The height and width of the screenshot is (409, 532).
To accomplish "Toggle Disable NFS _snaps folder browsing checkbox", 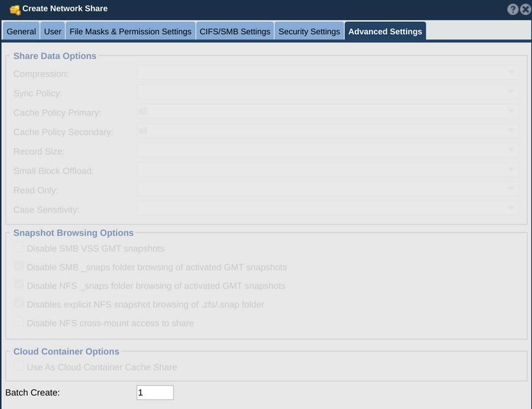I will (19, 284).
